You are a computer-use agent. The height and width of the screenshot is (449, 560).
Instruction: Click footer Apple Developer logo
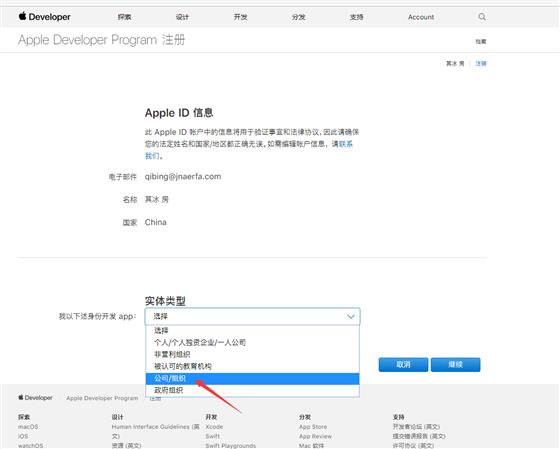tap(35, 398)
